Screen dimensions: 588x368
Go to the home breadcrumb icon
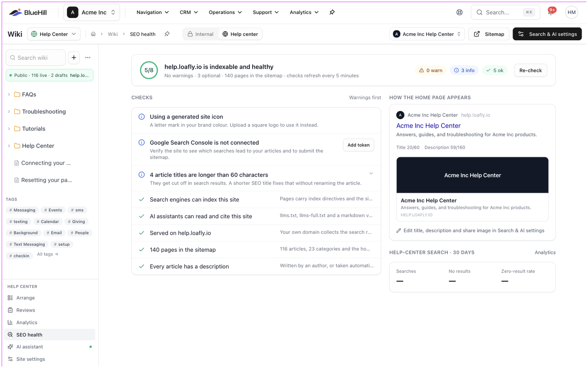click(x=93, y=34)
